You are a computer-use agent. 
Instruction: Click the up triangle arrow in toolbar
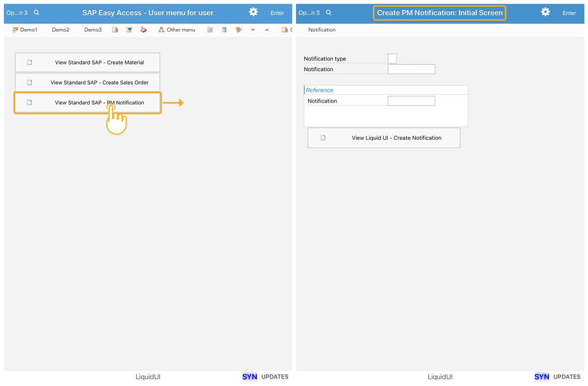pyautogui.click(x=267, y=30)
